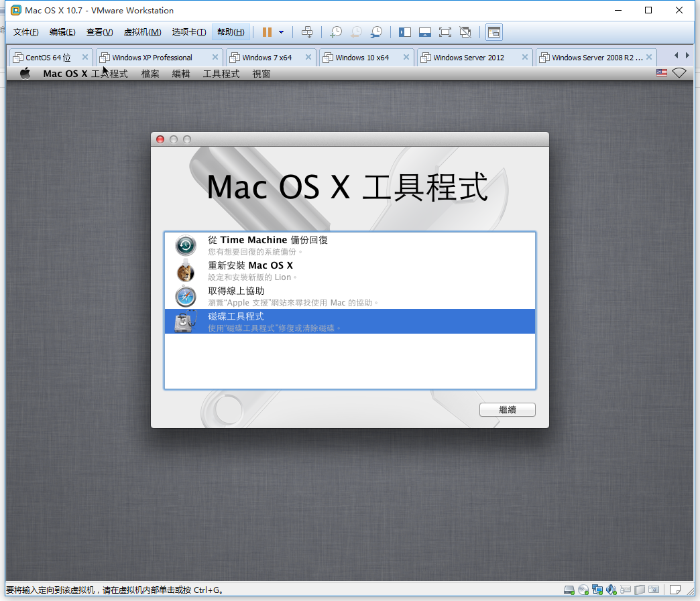The width and height of the screenshot is (700, 601).
Task: Pause the virtual machine
Action: point(267,32)
